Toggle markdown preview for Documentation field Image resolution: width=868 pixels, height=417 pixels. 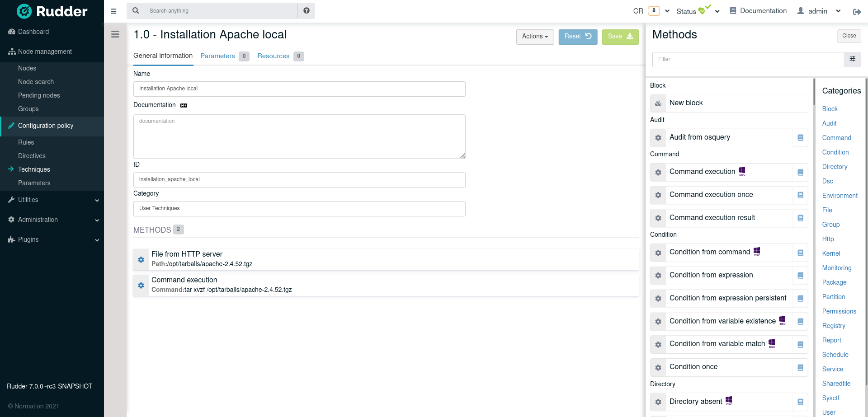click(184, 105)
